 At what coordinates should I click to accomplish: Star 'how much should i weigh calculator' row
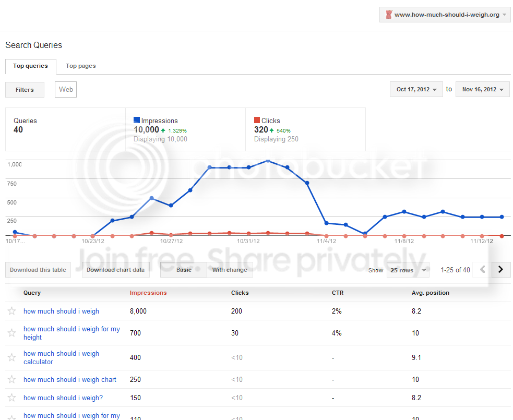(12, 357)
